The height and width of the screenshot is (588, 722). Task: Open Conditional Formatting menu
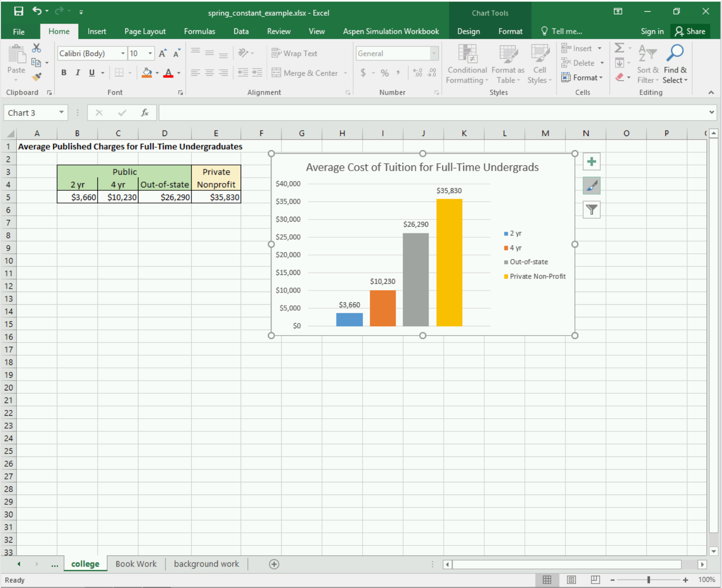[x=467, y=64]
